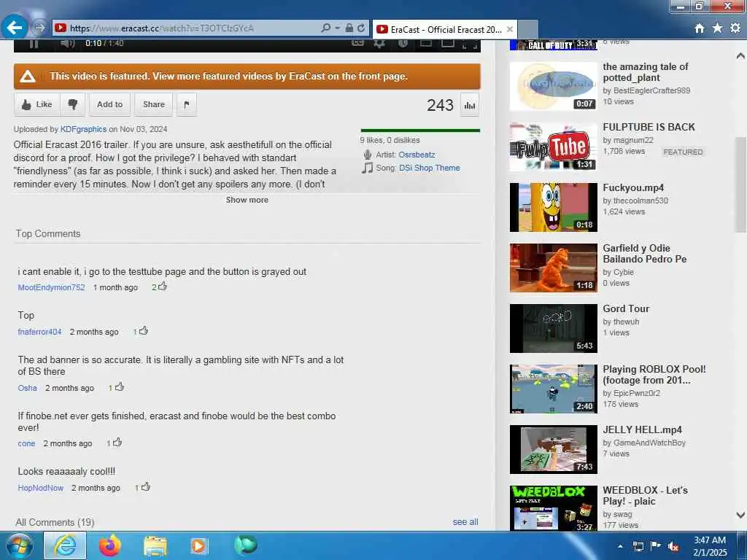Image resolution: width=747 pixels, height=560 pixels.
Task: Report the video using the flag icon
Action: 187,104
